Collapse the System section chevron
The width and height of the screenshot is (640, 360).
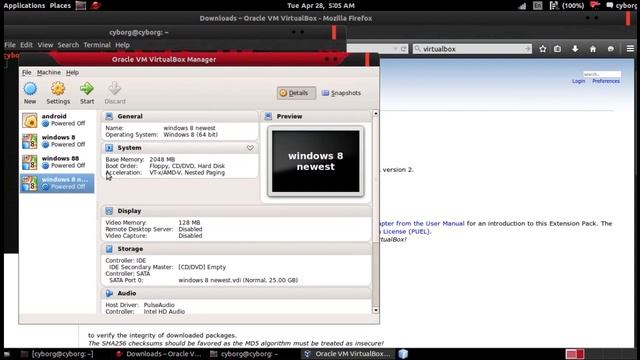tap(250, 148)
